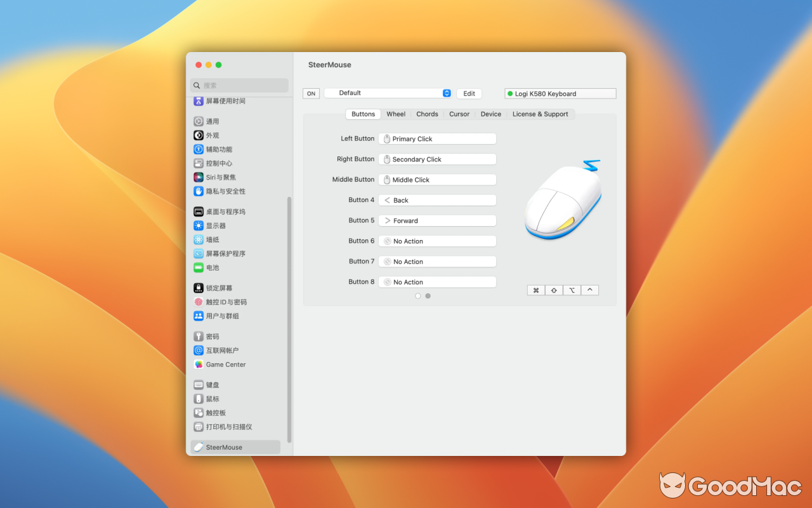Click the Command key modifier icon

[535, 290]
